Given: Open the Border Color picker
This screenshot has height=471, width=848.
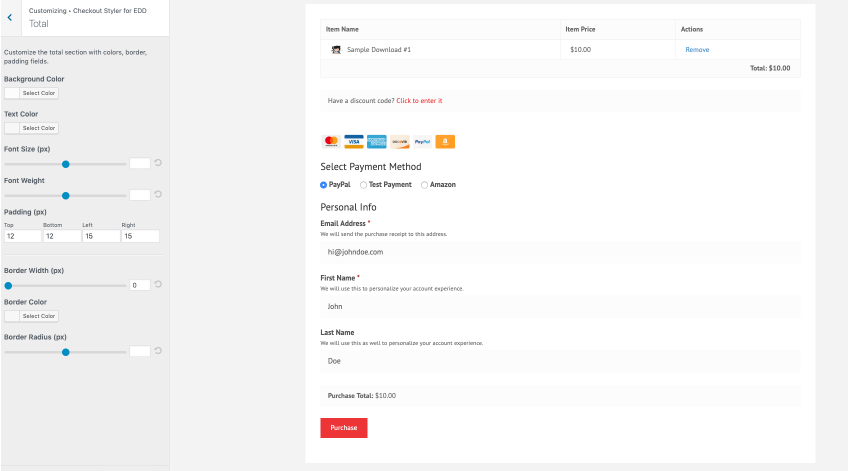Looking at the screenshot, I should (31, 316).
